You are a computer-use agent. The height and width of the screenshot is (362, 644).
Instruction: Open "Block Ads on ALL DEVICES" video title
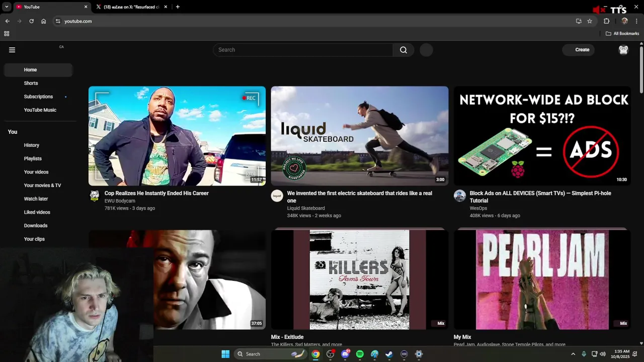point(540,197)
